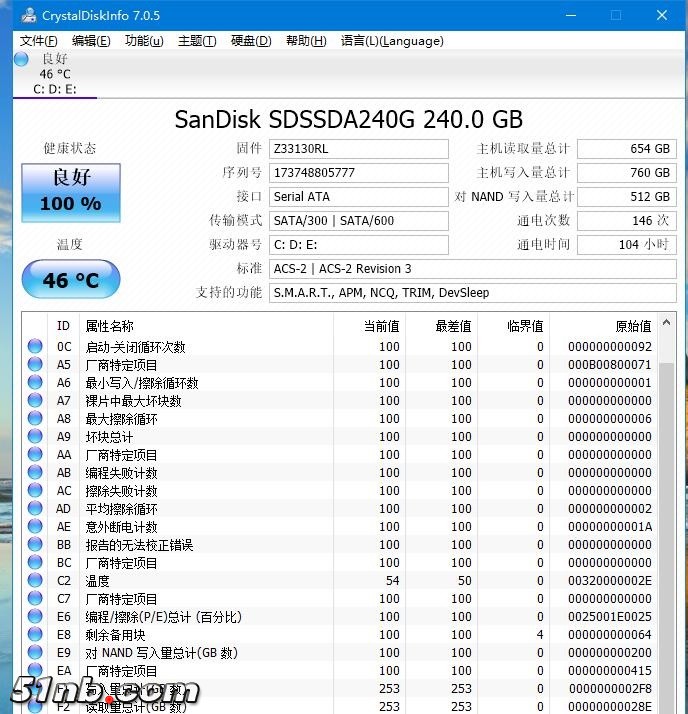The height and width of the screenshot is (714, 688).
Task: Click the 46 °C temperature button
Action: pos(70,280)
